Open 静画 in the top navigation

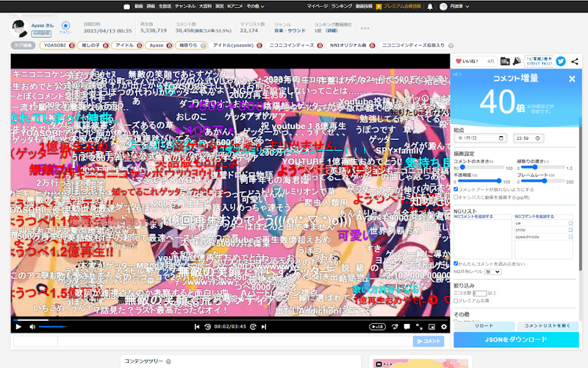point(151,7)
